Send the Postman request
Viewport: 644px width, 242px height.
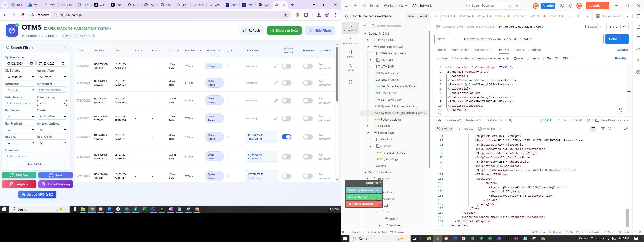pos(613,39)
